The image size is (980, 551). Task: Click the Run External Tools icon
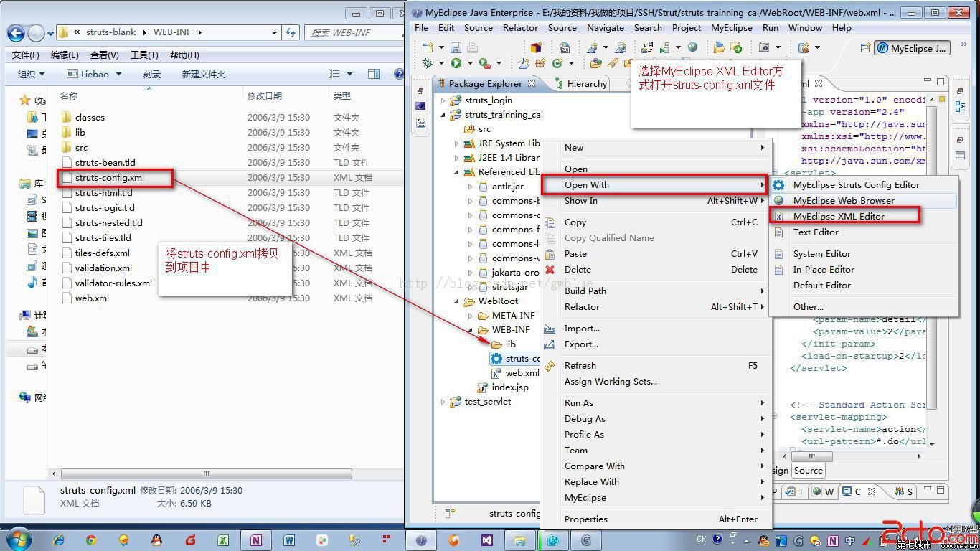(x=484, y=63)
